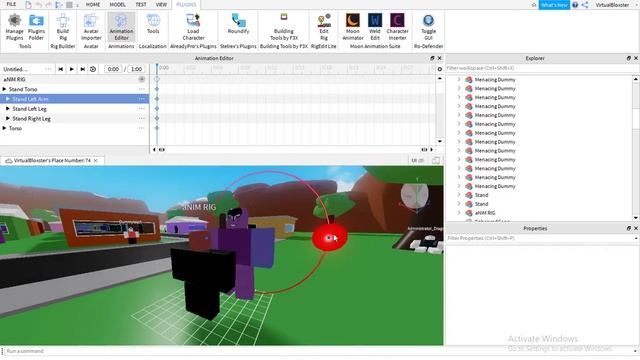
Task: Select the first Stand model in Explorer
Action: tap(481, 195)
